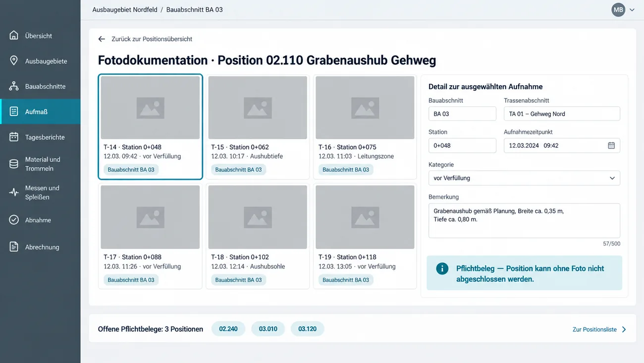Click 'Bauabschnitt BA 03' tag on T-14 card
The image size is (644, 363).
click(x=131, y=170)
